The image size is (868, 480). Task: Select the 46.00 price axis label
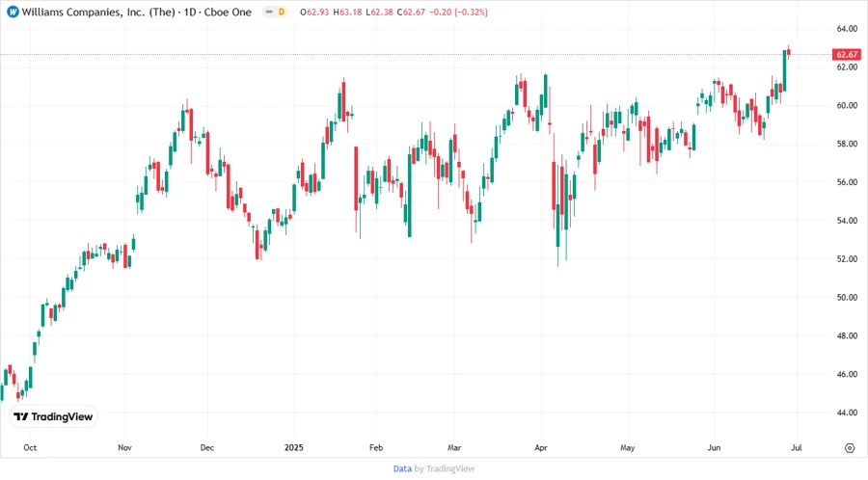pos(847,374)
